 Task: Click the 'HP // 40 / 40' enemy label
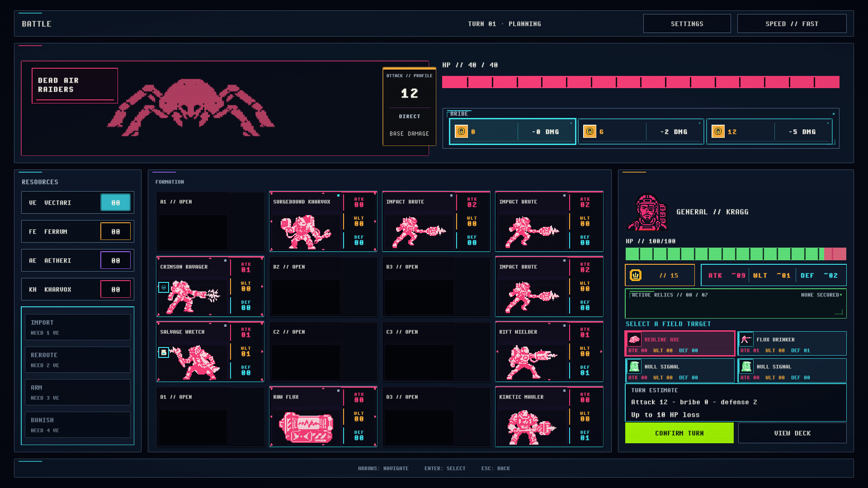coord(470,65)
